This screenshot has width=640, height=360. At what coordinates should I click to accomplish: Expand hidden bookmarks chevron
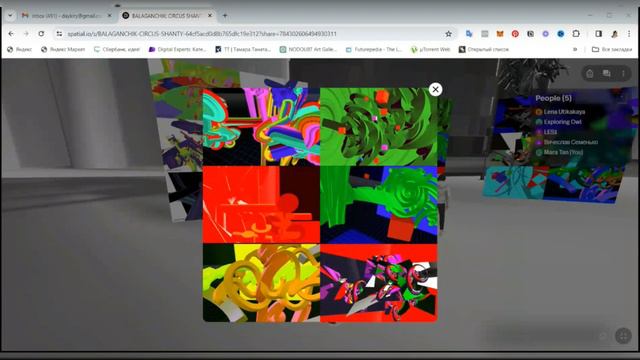click(575, 49)
